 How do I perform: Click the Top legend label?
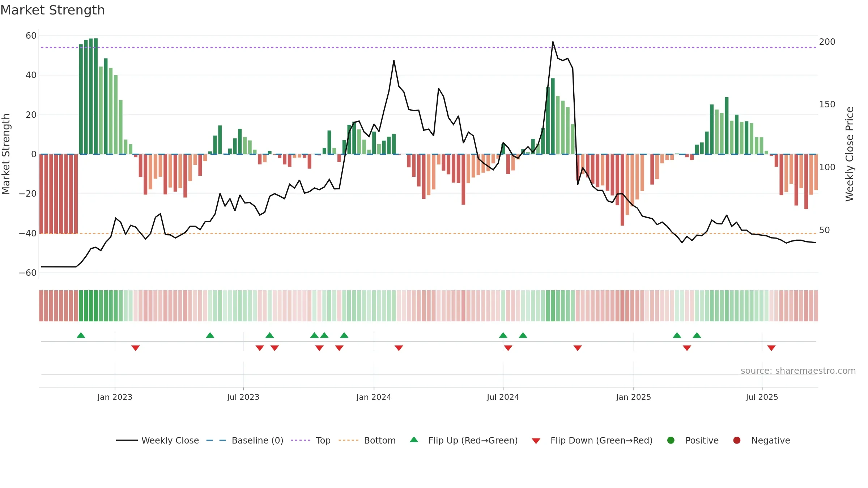coord(323,440)
